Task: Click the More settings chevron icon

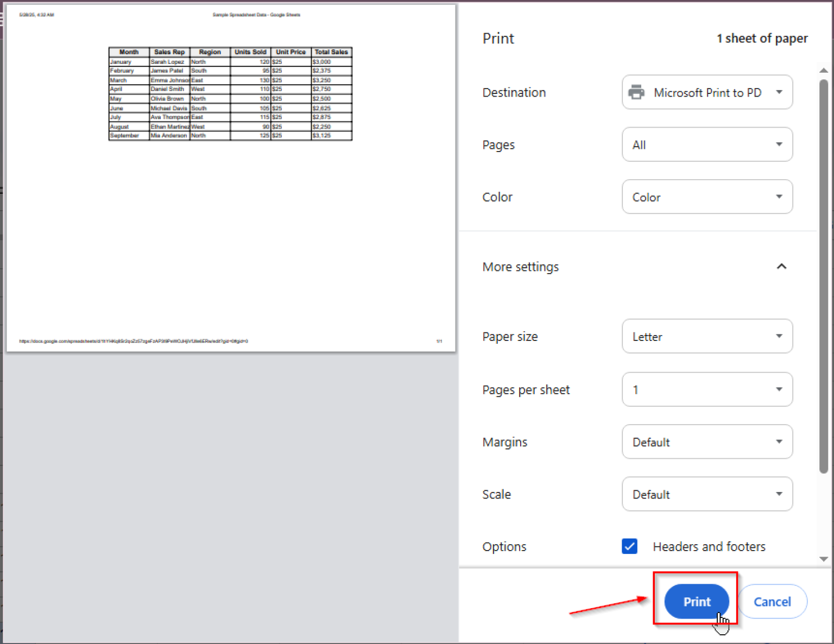Action: [781, 266]
